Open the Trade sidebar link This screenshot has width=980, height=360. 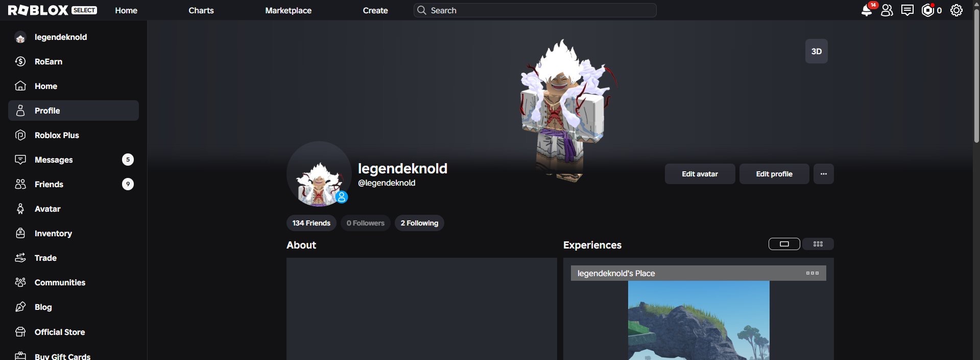pyautogui.click(x=74, y=258)
